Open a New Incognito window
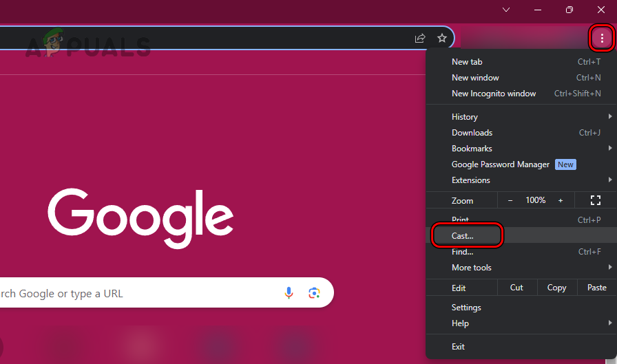Viewport: 617px width, 364px height. tap(521, 94)
